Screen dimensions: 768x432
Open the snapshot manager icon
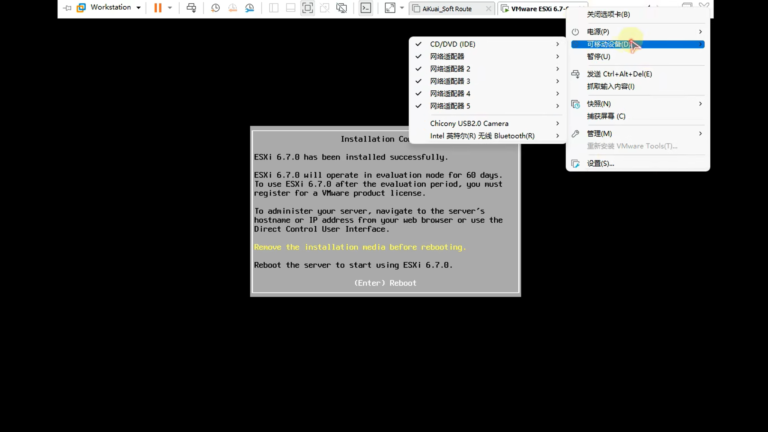click(250, 8)
